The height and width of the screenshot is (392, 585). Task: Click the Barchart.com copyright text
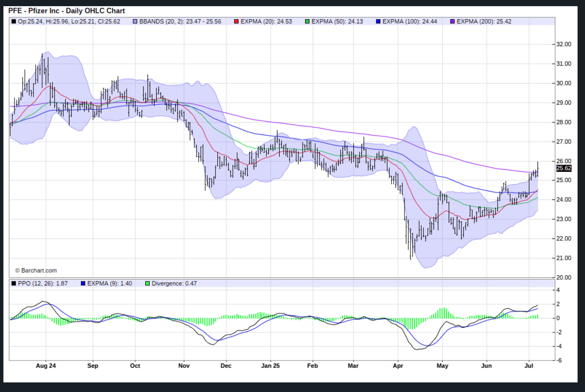pyautogui.click(x=36, y=270)
